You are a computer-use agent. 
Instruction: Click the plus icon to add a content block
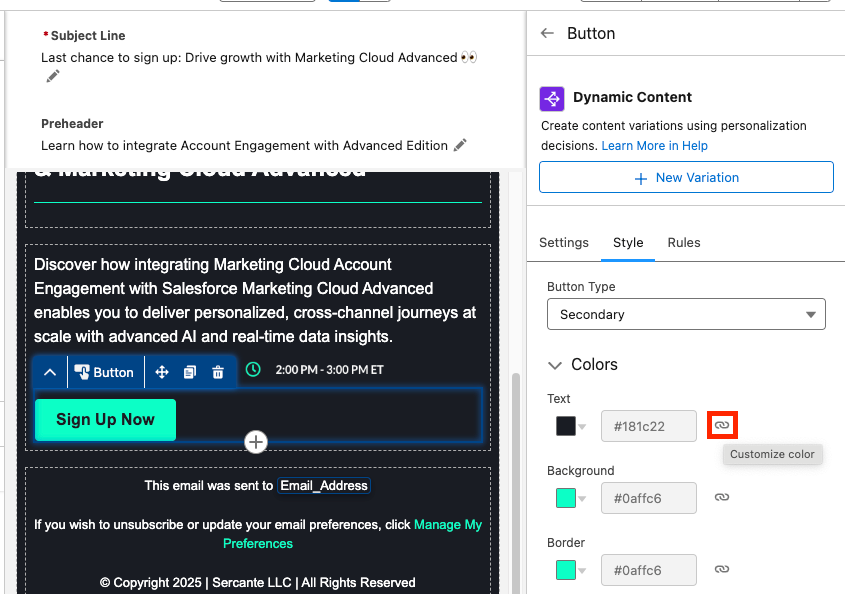(256, 441)
